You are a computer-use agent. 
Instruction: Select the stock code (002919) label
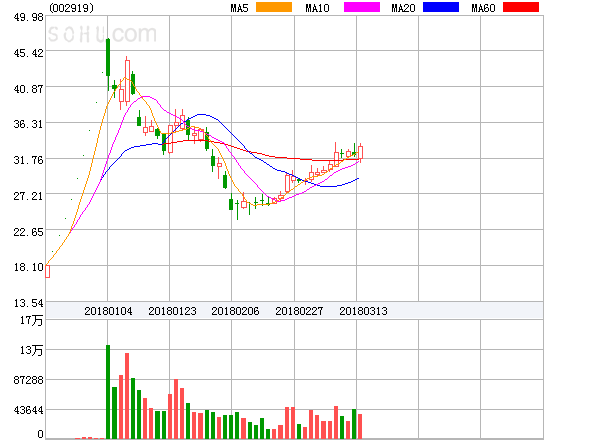click(x=72, y=8)
